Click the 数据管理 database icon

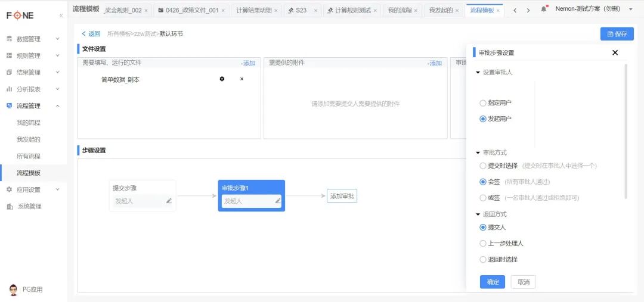[x=10, y=39]
